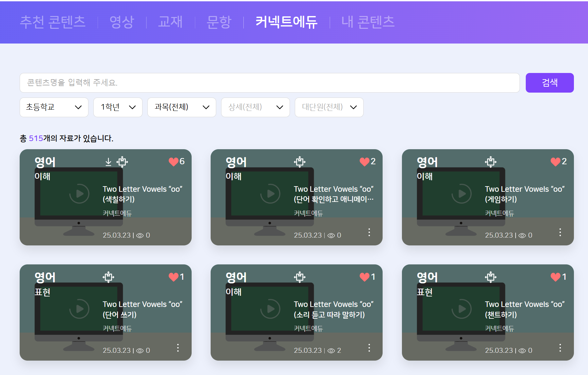Click the download icon on the 색칠하기 card

pyautogui.click(x=108, y=162)
